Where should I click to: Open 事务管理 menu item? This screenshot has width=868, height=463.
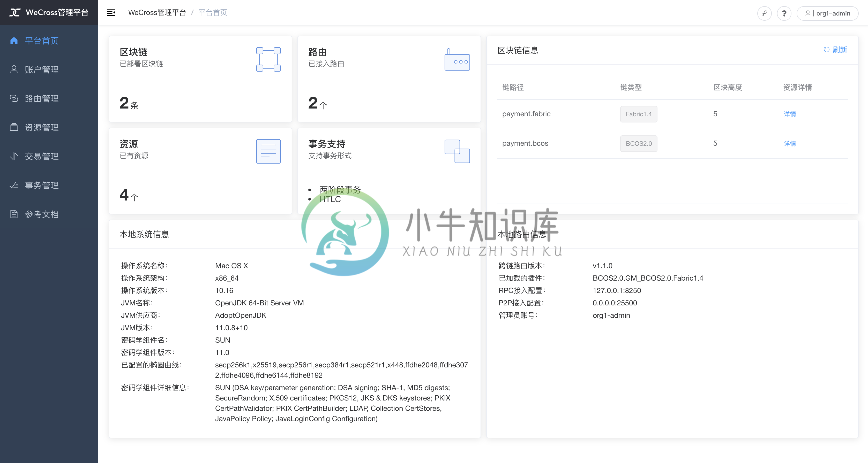(49, 185)
